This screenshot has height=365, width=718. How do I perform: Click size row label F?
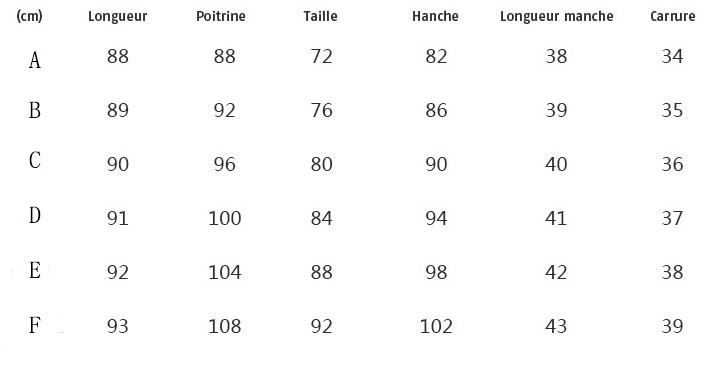point(35,325)
